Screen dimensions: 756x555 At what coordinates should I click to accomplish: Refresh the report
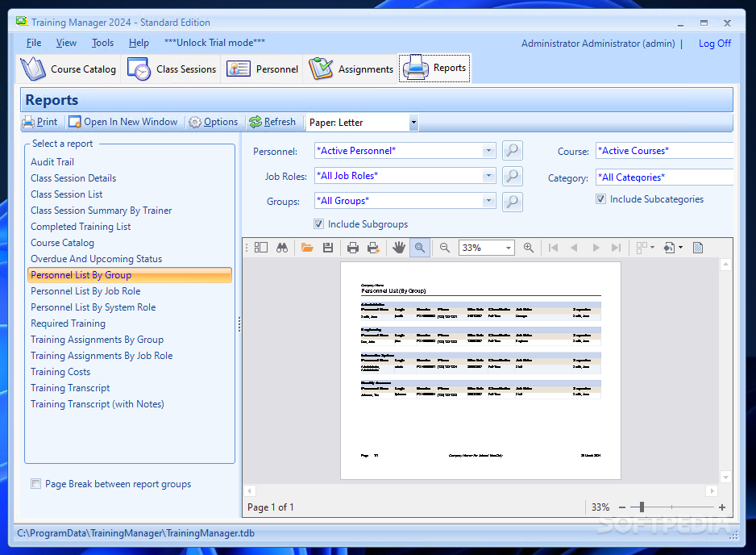[x=272, y=122]
